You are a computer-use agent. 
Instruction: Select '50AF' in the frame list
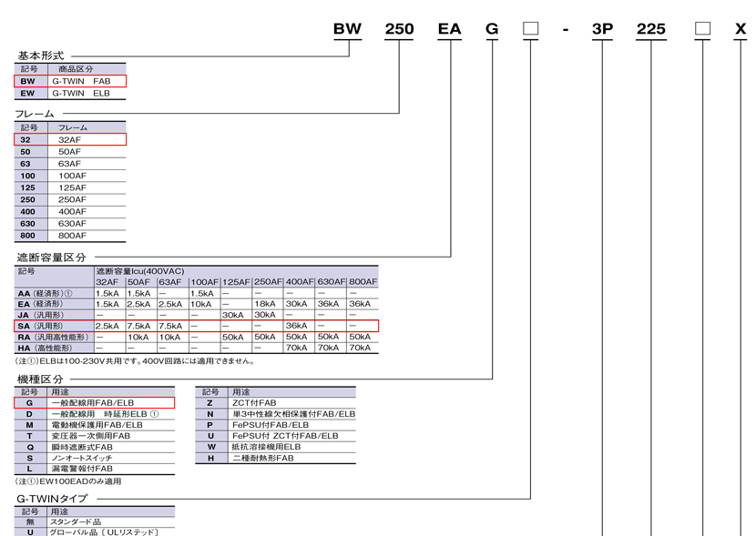(x=70, y=152)
